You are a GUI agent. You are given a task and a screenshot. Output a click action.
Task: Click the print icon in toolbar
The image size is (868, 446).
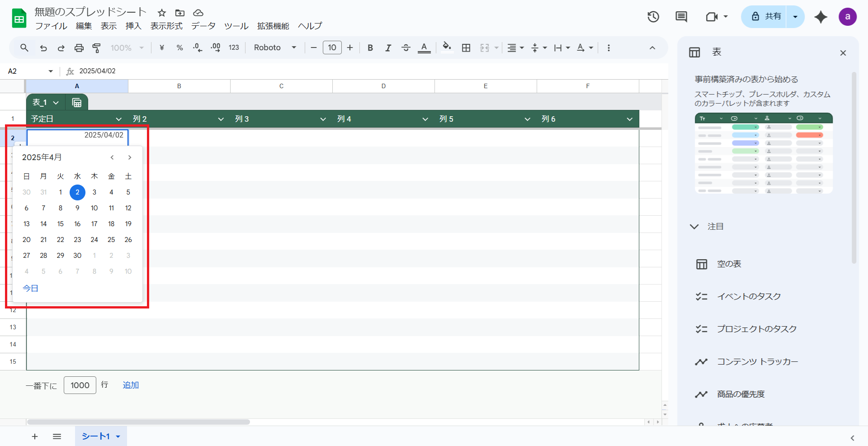point(79,48)
